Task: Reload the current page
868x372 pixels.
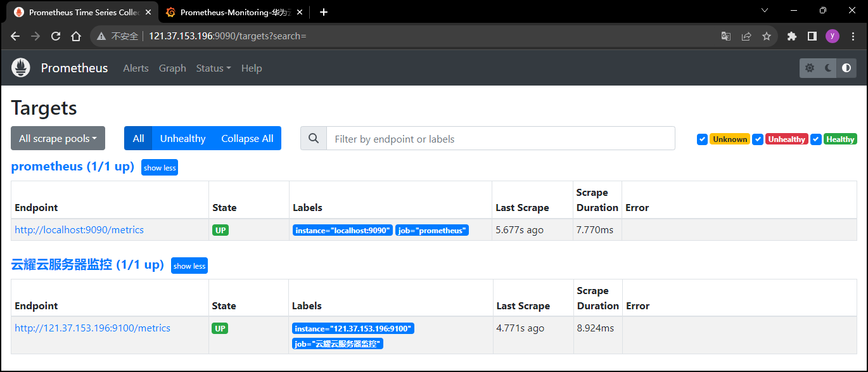Action: tap(56, 36)
